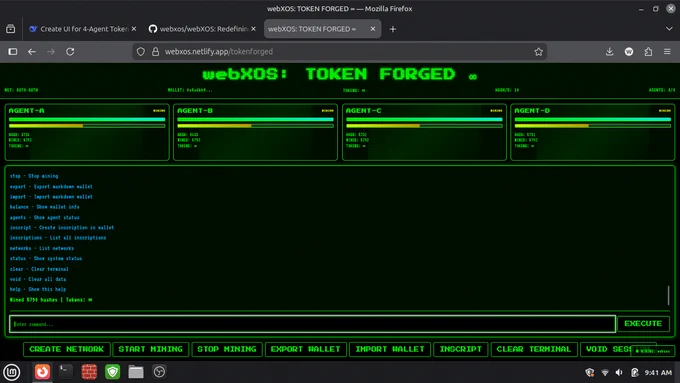Stop mining via STOP MINING button

point(227,349)
